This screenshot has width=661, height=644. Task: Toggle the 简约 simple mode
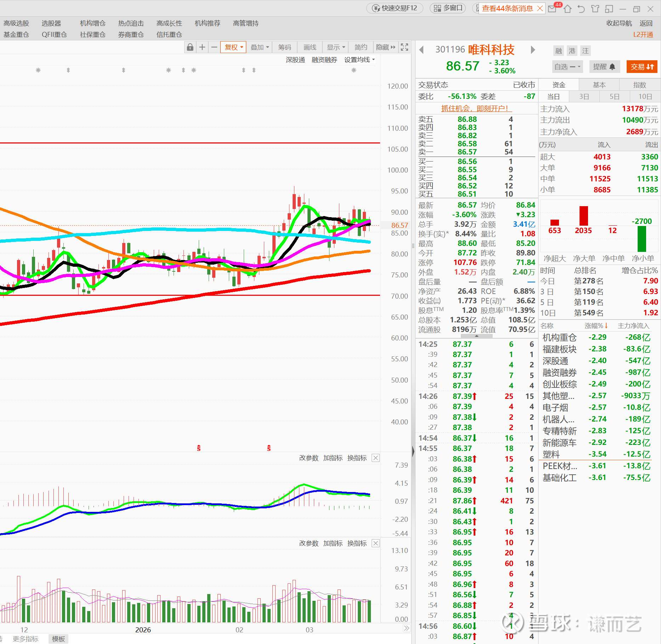[x=361, y=47]
